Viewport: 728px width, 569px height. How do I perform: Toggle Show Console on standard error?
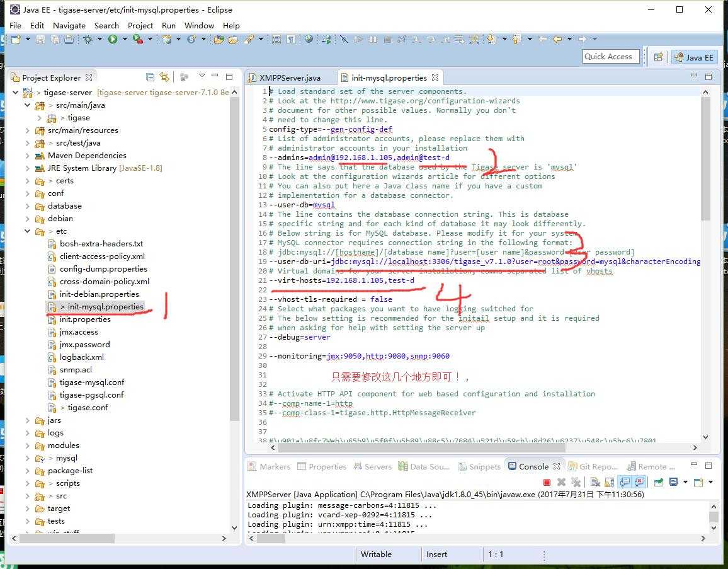pos(639,482)
